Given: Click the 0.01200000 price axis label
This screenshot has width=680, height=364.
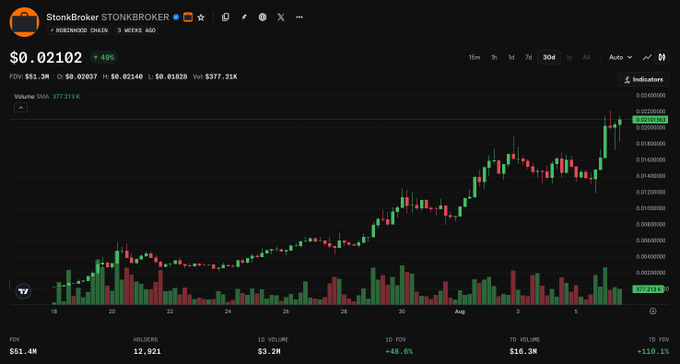Looking at the screenshot, I should [x=651, y=192].
